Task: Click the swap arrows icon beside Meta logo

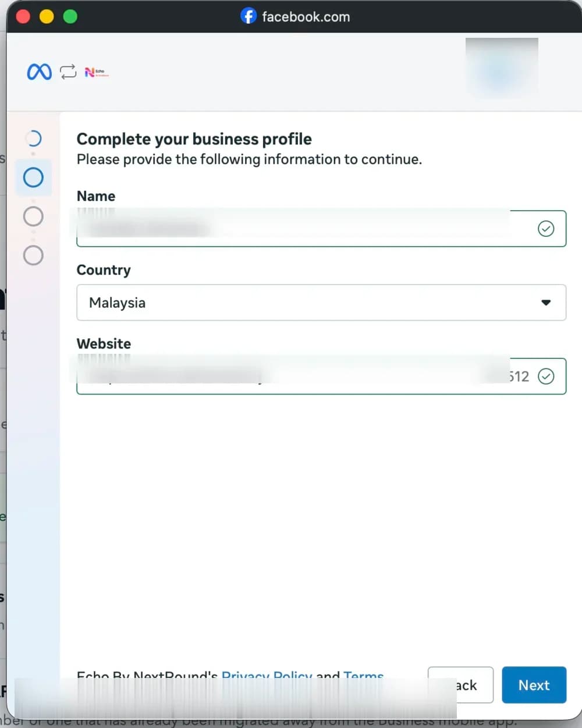Action: point(68,72)
